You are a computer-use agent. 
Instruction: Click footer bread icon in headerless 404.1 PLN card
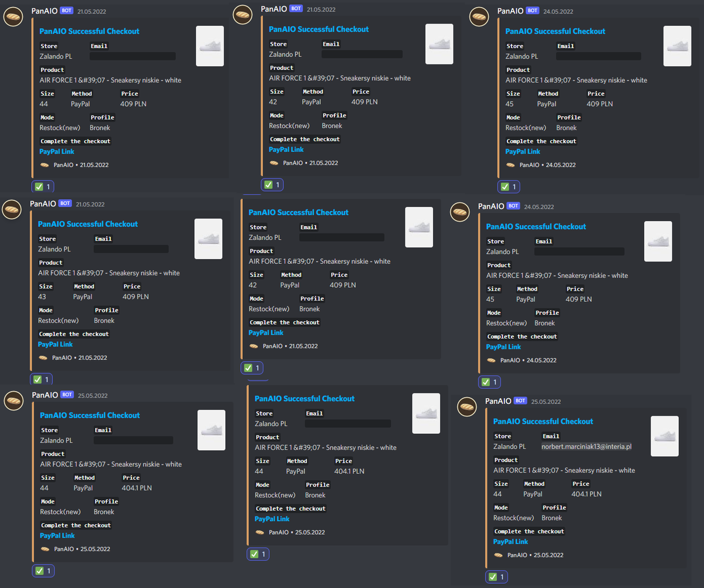(x=259, y=532)
